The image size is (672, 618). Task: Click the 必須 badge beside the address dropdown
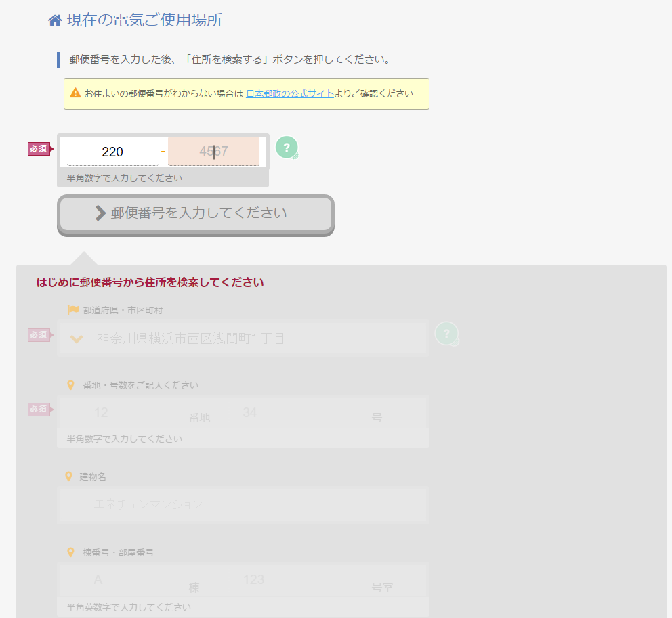point(40,335)
